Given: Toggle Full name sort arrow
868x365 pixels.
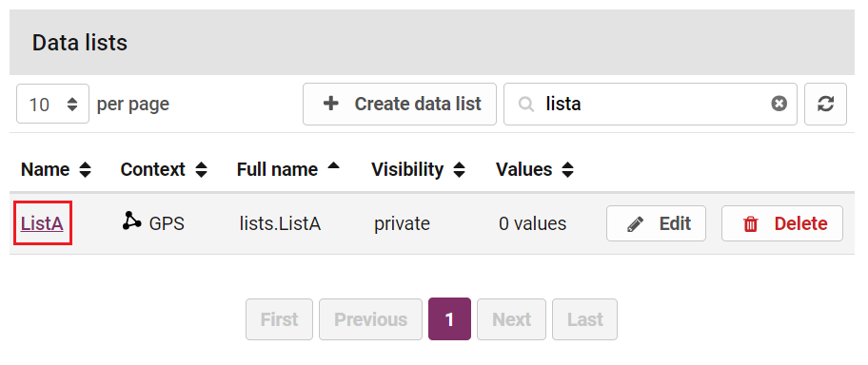Looking at the screenshot, I should pyautogui.click(x=333, y=165).
